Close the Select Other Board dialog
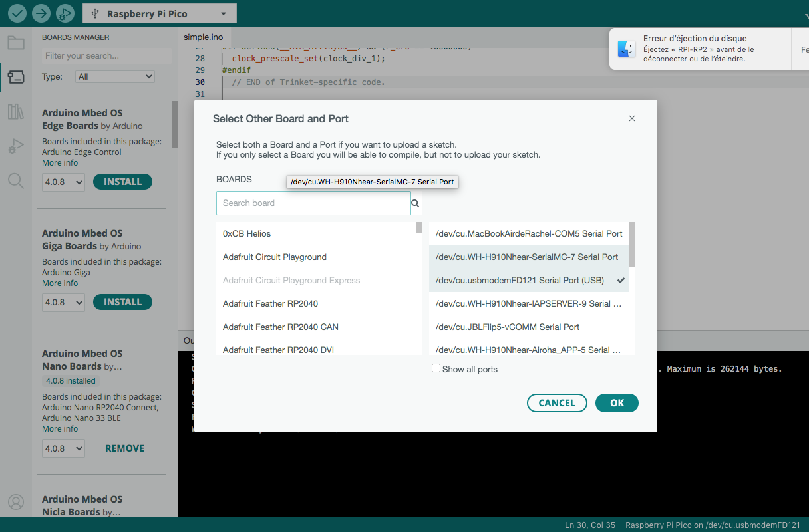Viewport: 809px width, 532px height. pyautogui.click(x=632, y=118)
